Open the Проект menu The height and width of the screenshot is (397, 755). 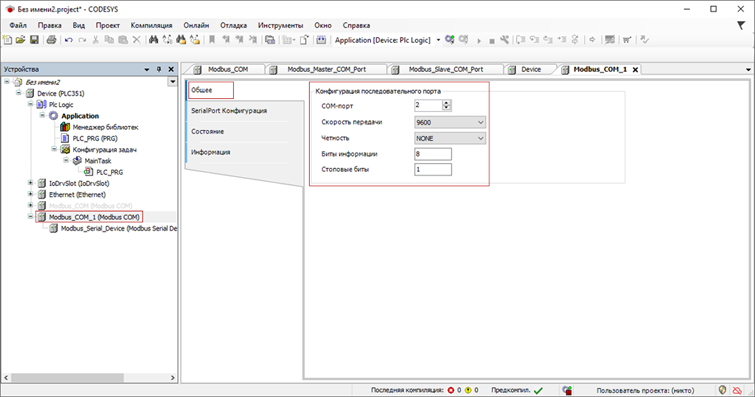(107, 25)
